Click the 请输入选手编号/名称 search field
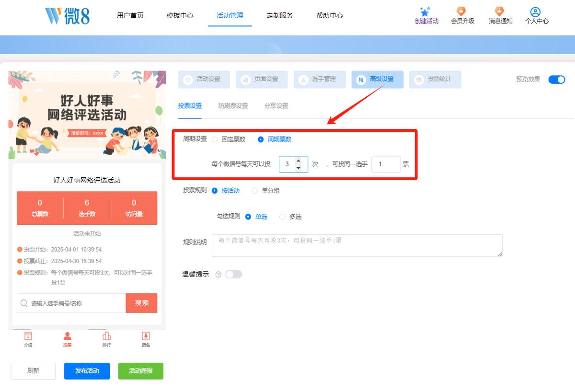The height and width of the screenshot is (392, 575). point(71,303)
